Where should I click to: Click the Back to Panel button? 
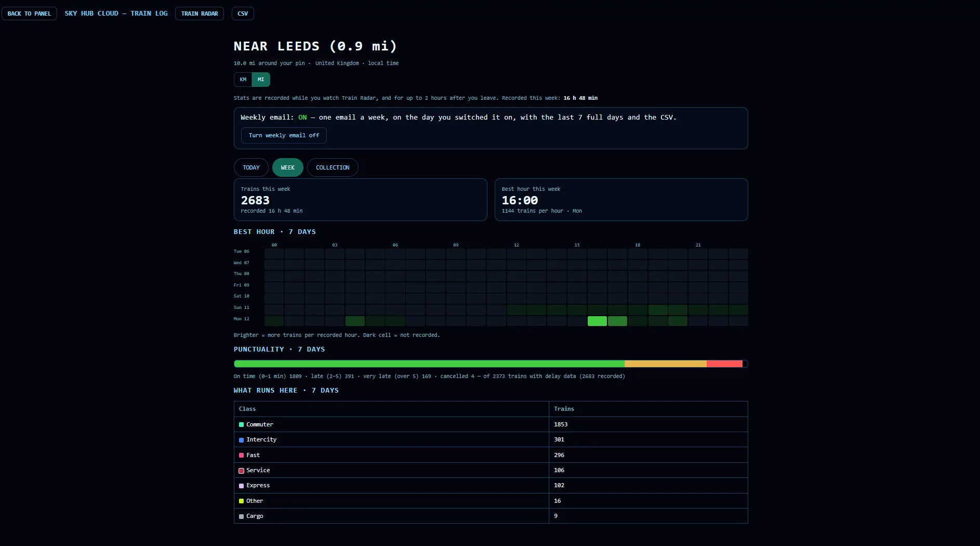pos(29,14)
